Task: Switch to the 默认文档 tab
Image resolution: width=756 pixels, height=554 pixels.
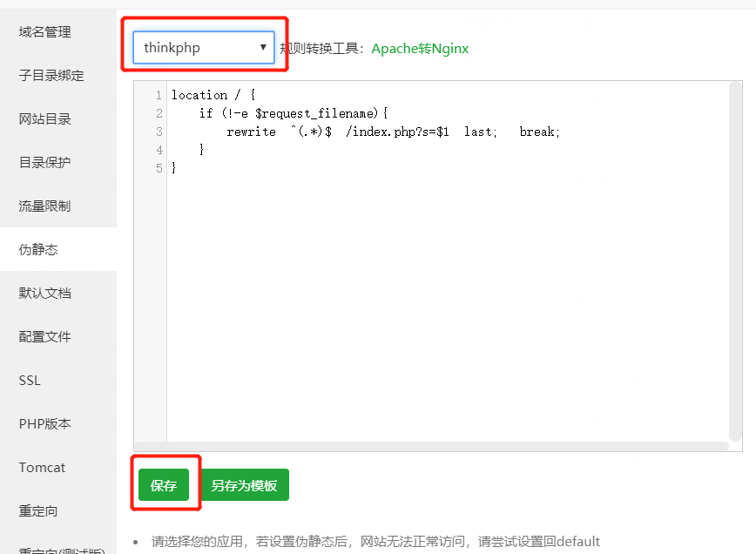Action: click(45, 294)
